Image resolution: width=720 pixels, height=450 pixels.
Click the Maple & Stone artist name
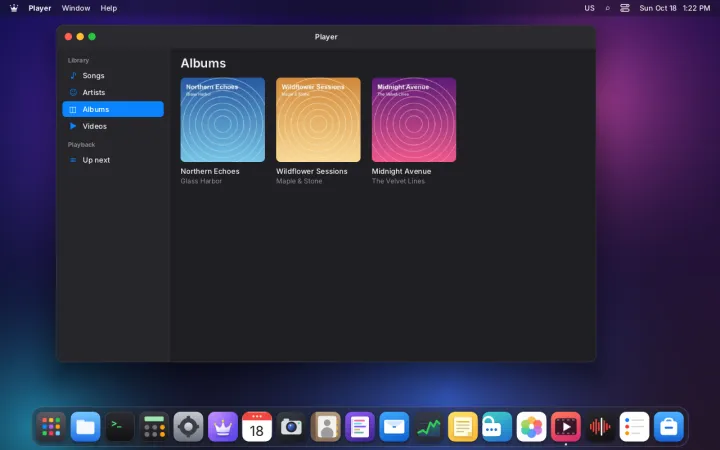[x=299, y=181]
